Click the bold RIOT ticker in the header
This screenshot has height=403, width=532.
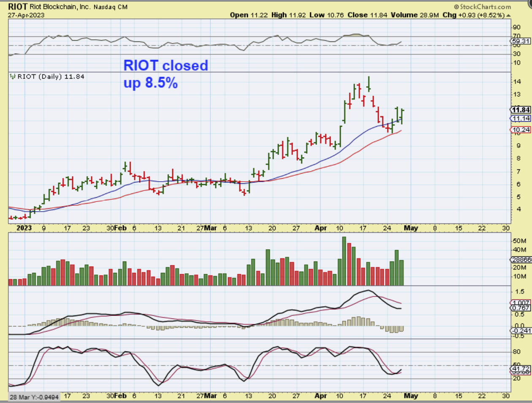[18, 6]
